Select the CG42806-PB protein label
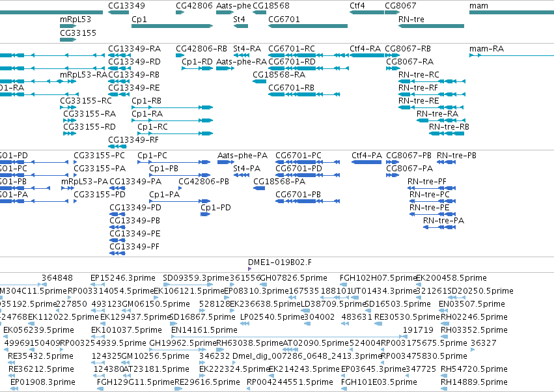This screenshot has height=392, width=554. tap(204, 182)
